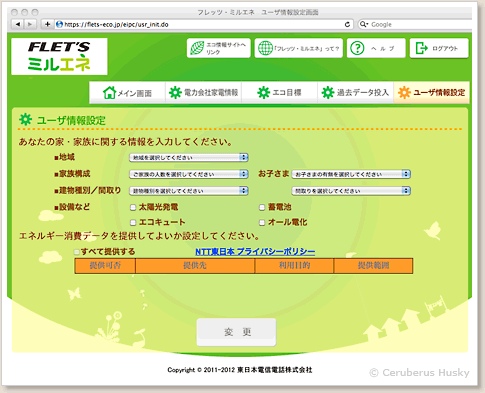485x393 pixels.
Task: Open the 間取り floor plan dropdown
Action: (351, 191)
